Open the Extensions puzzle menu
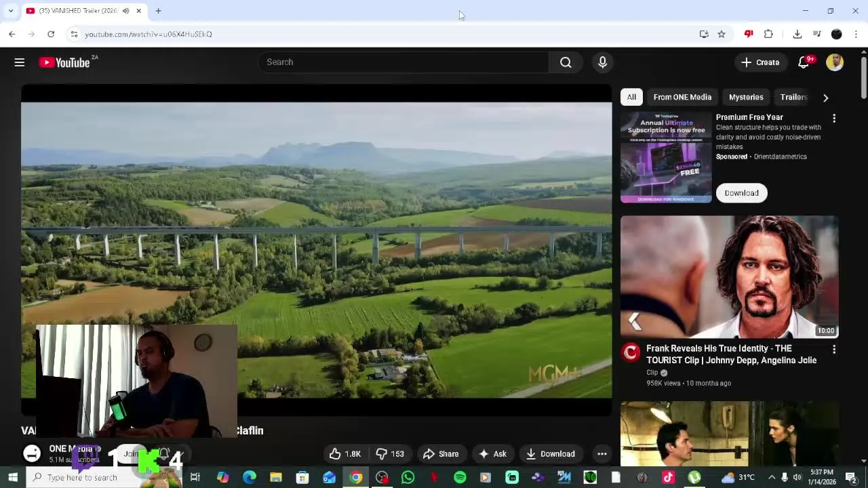The width and height of the screenshot is (868, 488). click(x=768, y=34)
